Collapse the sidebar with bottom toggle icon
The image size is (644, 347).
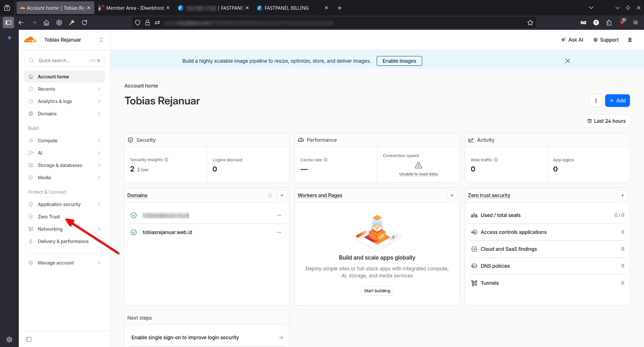[x=29, y=339]
